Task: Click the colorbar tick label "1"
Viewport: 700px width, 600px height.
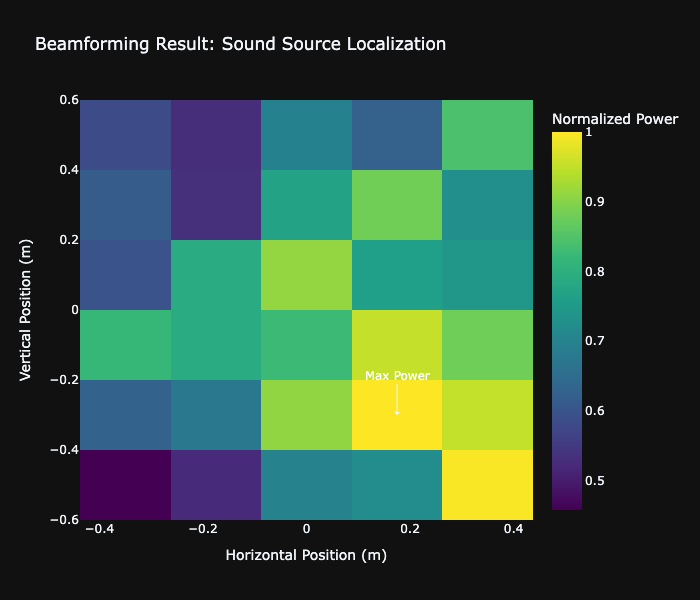Action: pos(589,132)
